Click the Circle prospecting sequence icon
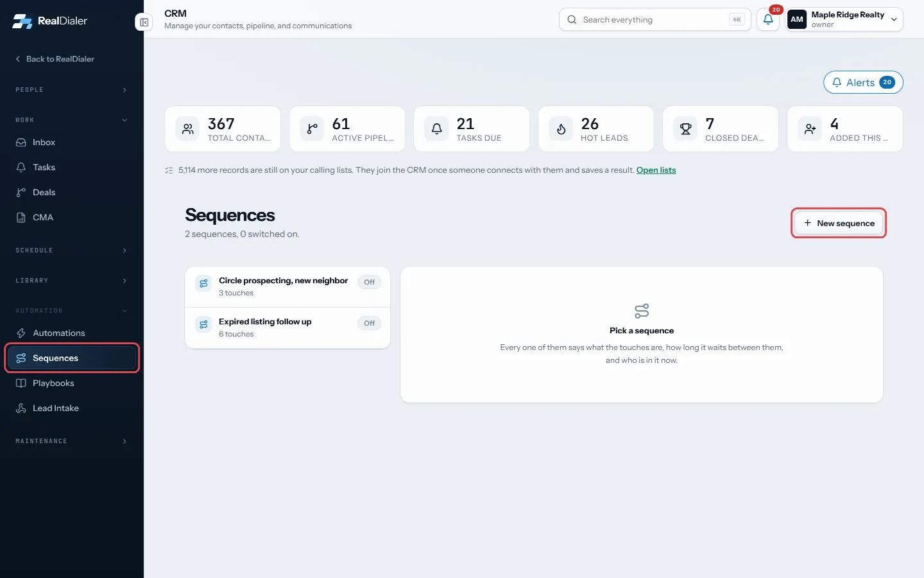This screenshot has height=578, width=924. coord(203,283)
